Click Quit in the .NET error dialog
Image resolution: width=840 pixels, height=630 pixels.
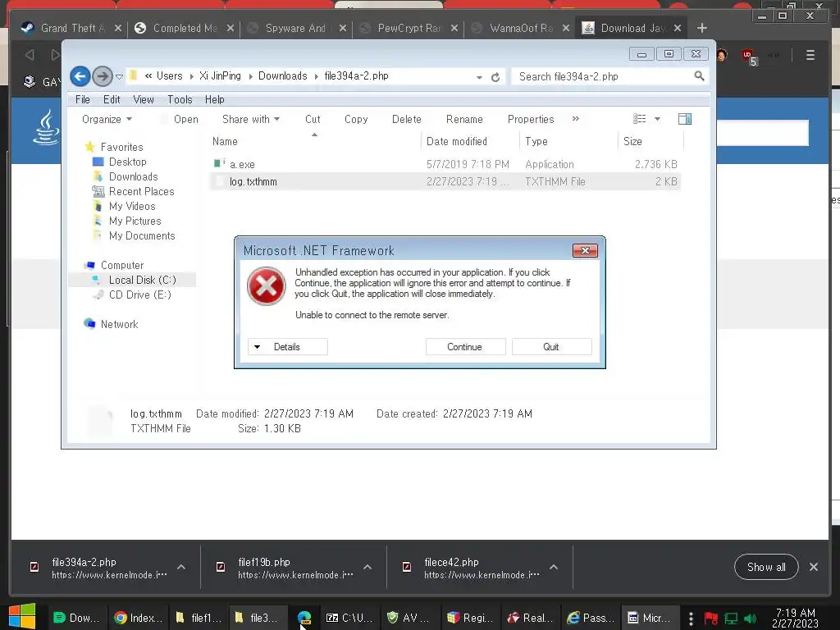pos(551,347)
